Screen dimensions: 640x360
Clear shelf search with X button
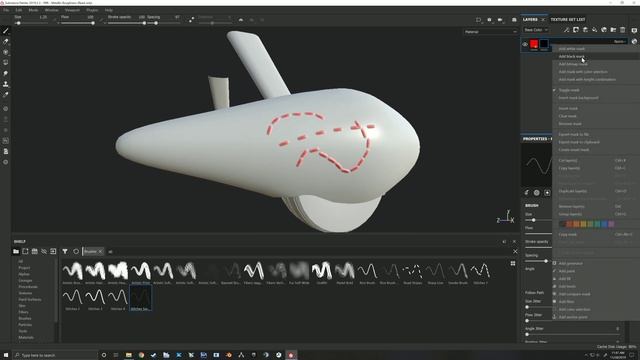pyautogui.click(x=515, y=251)
